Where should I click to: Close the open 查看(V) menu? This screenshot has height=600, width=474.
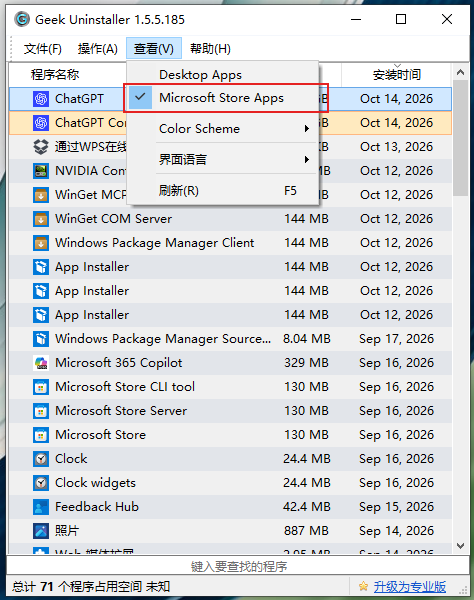point(154,49)
